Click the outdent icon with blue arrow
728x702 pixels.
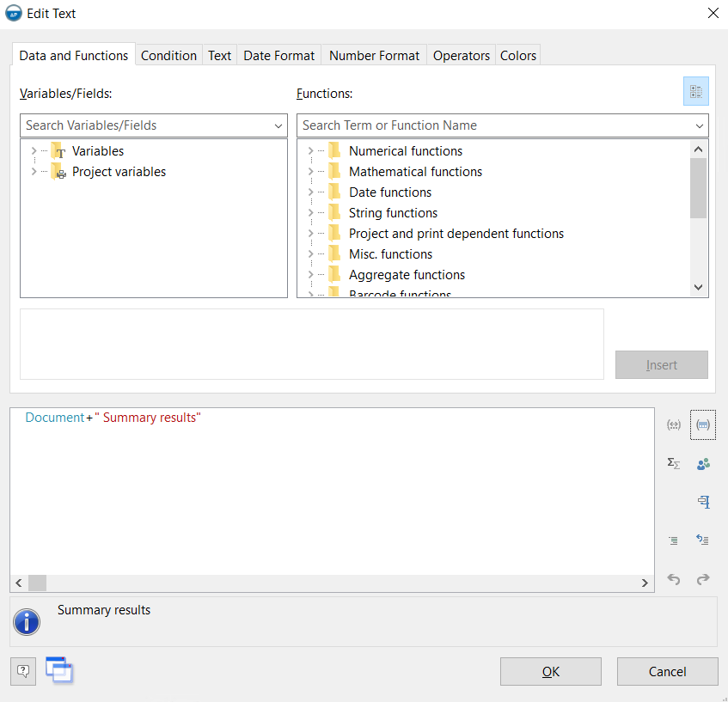coord(703,540)
